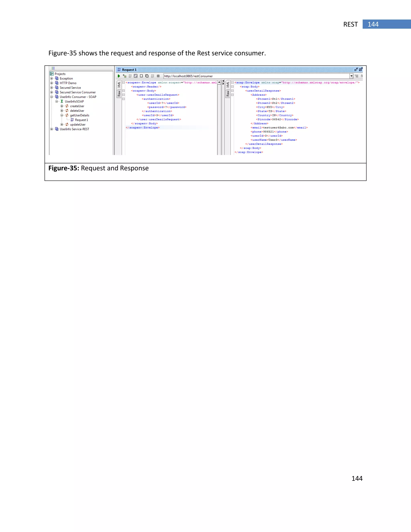
Task: Expand the Exception project node
Action: tap(52, 78)
